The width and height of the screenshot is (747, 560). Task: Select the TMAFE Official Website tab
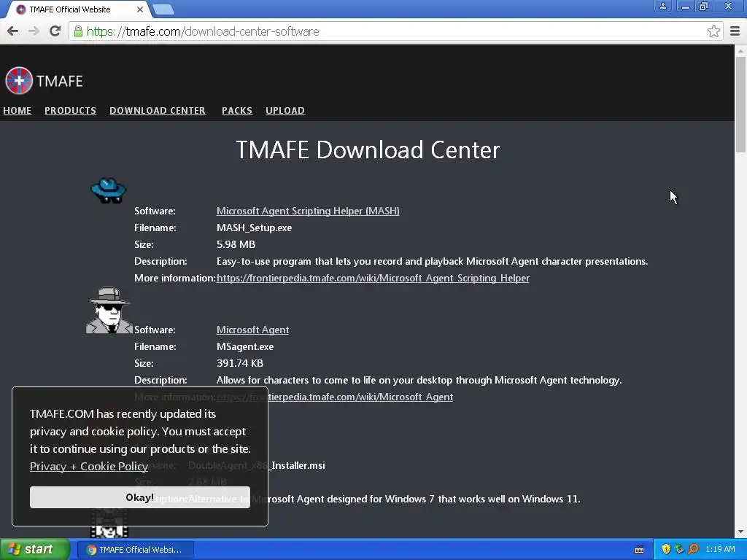pyautogui.click(x=76, y=9)
